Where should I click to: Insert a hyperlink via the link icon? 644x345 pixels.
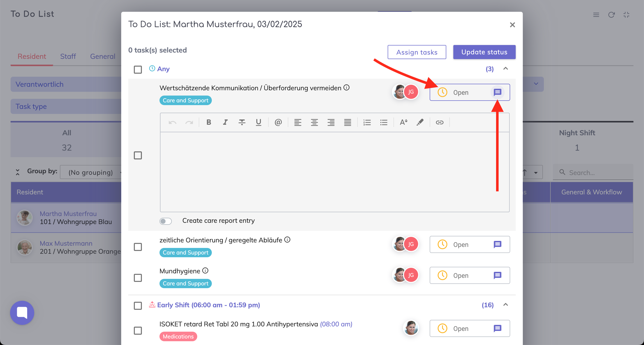(x=439, y=122)
